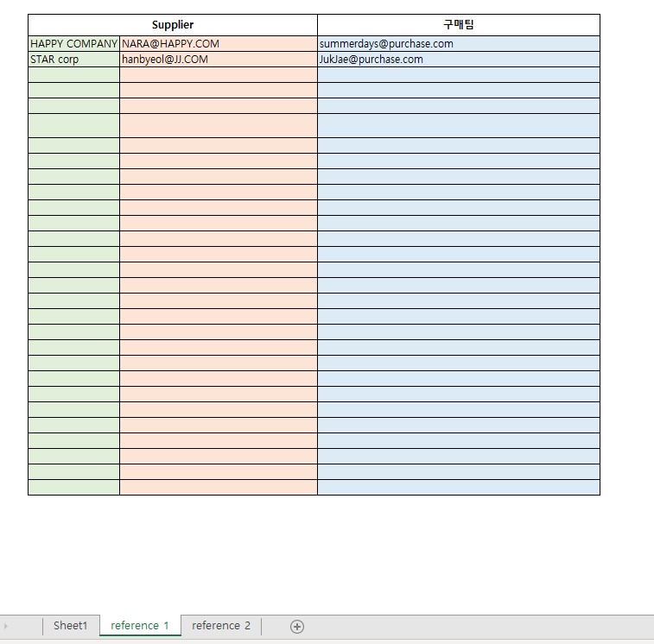Switch to the reference 2 sheet tab

[x=221, y=626]
